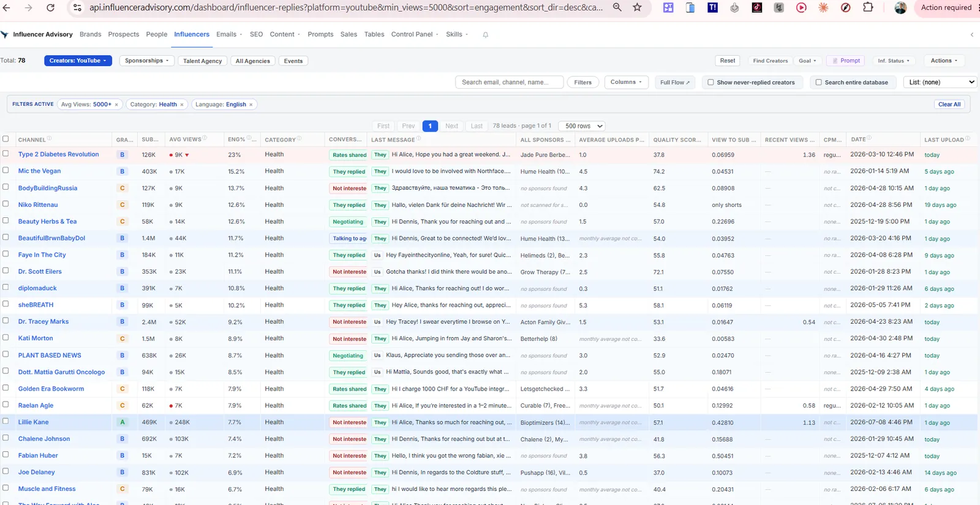The height and width of the screenshot is (505, 980).
Task: Click the purple Prompt button
Action: (x=846, y=61)
